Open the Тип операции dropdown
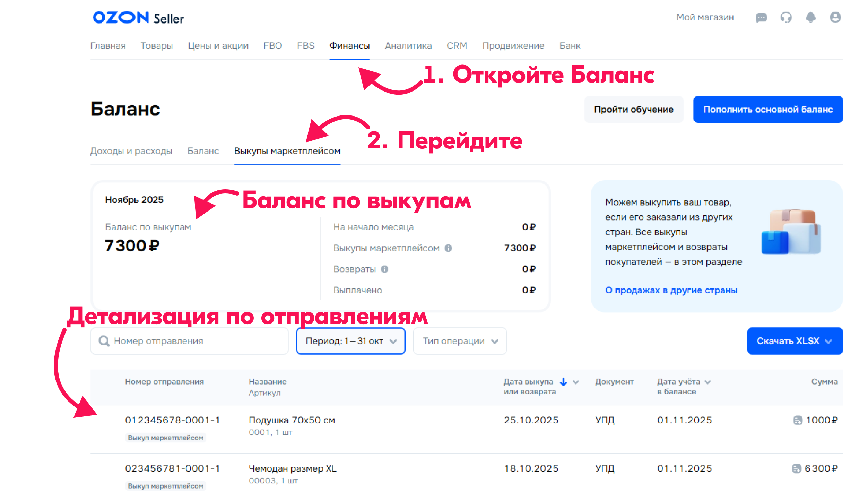The height and width of the screenshot is (500, 868). tap(460, 341)
